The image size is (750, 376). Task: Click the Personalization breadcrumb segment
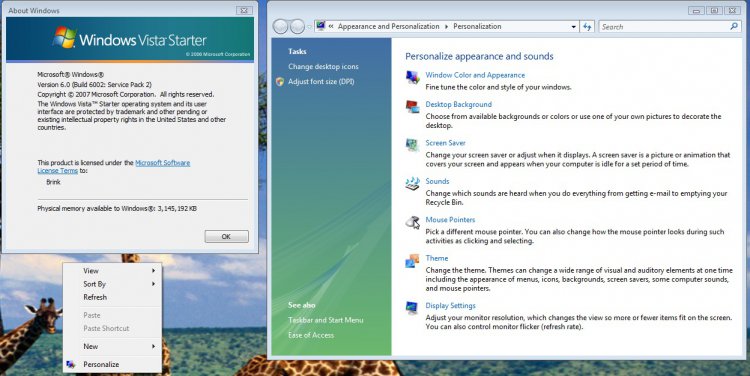coord(477,27)
